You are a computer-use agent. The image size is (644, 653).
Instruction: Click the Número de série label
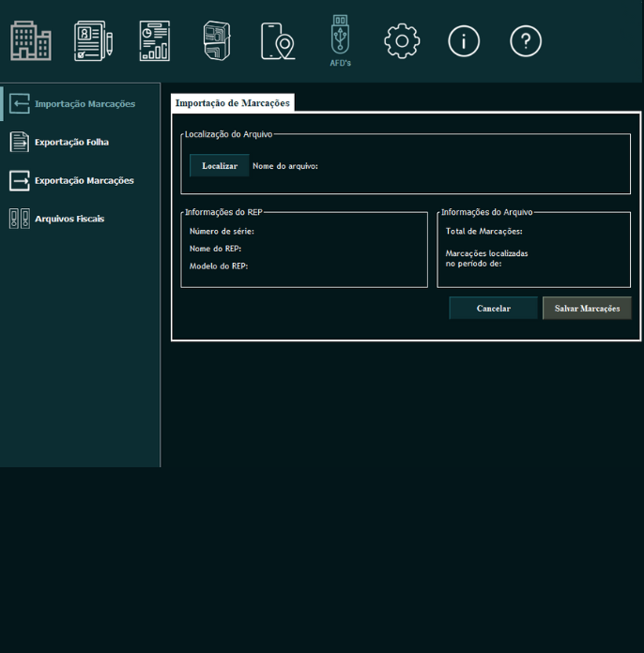[x=222, y=231]
